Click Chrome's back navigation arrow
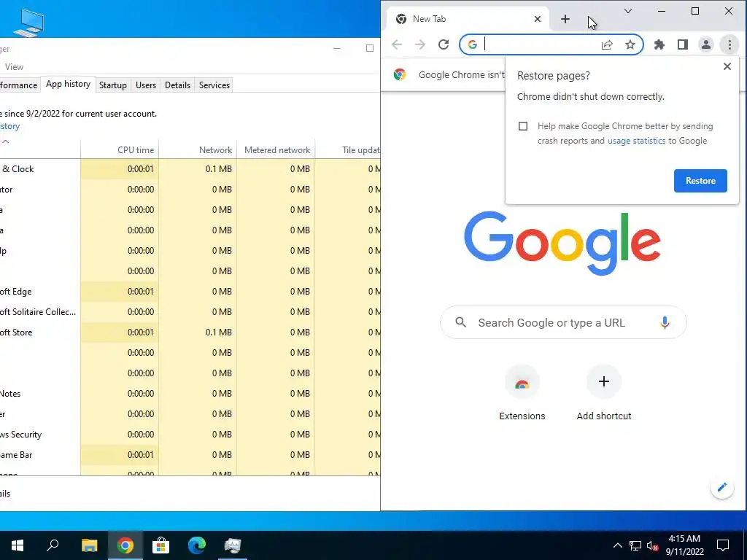 point(397,44)
